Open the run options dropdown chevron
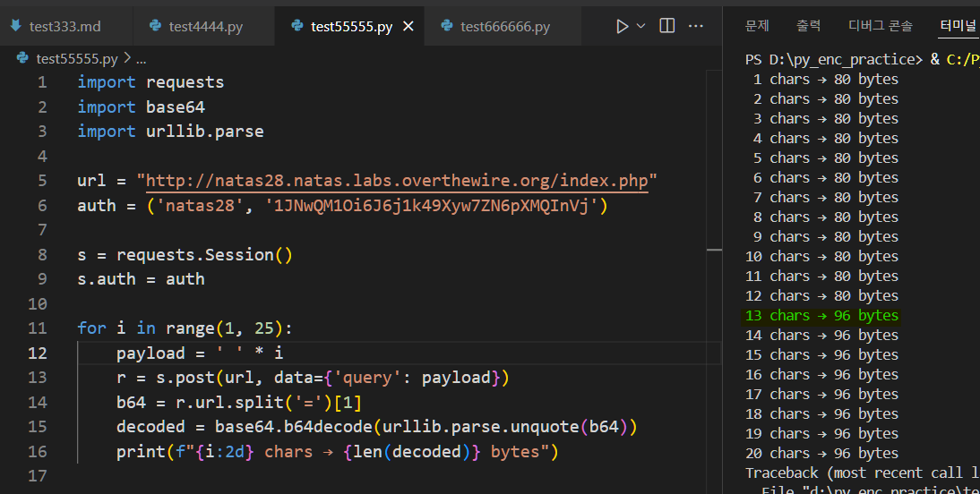 640,26
